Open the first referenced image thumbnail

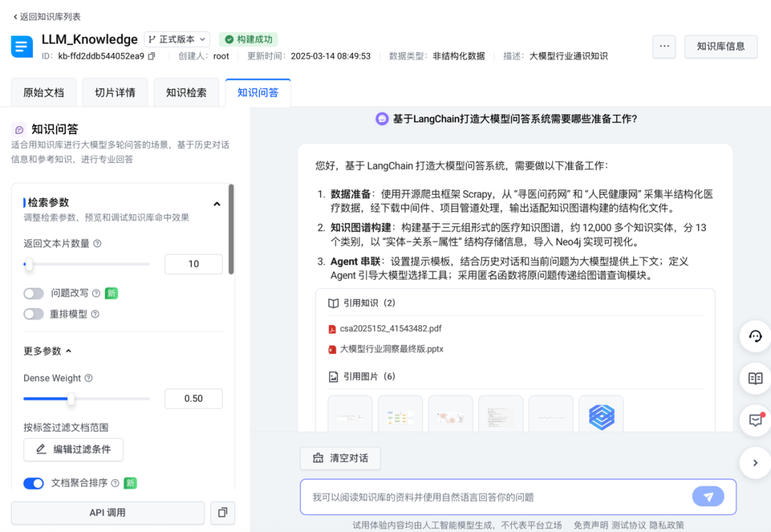(x=350, y=414)
